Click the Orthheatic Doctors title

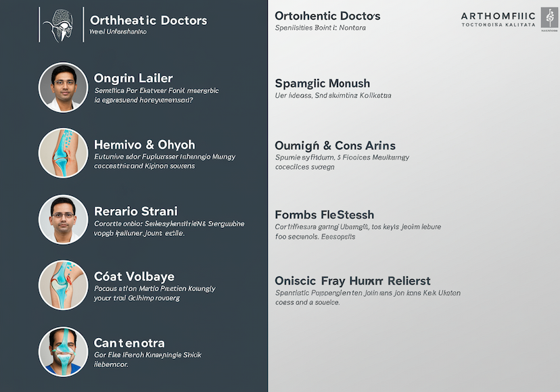[149, 20]
